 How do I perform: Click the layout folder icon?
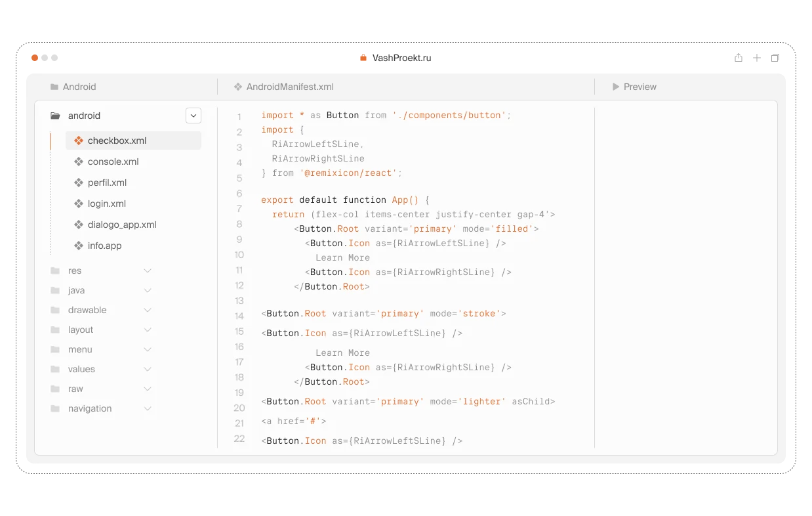pyautogui.click(x=55, y=330)
